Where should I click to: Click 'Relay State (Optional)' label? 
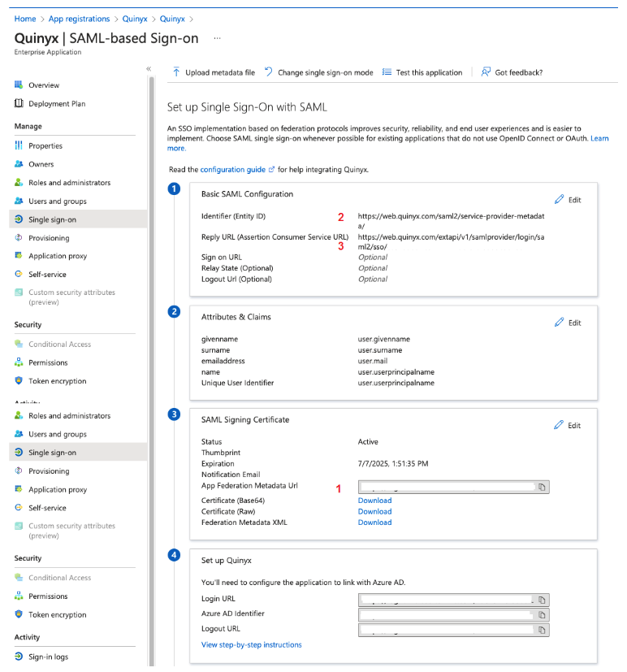237,268
